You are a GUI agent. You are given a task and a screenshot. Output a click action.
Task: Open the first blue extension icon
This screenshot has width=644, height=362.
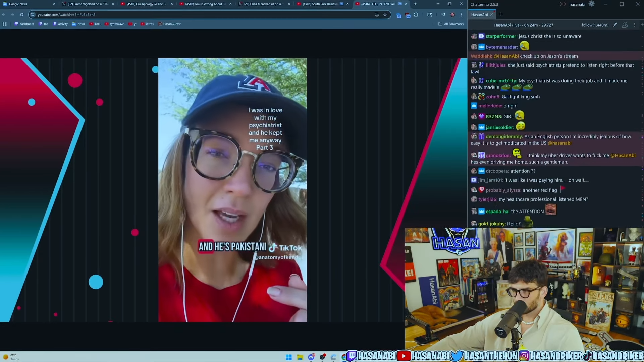pos(399,15)
